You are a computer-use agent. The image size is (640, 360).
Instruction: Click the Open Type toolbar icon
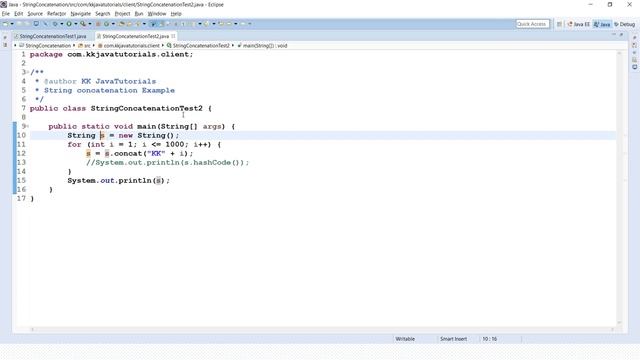click(x=122, y=24)
